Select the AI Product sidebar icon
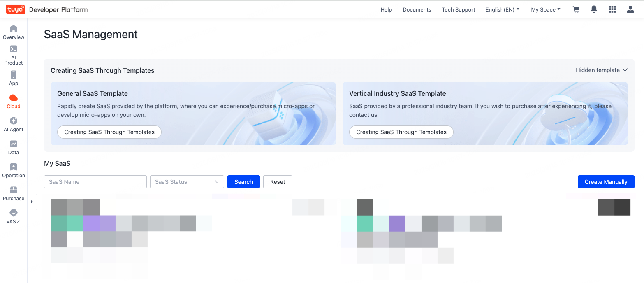The image size is (644, 283). pos(13,53)
